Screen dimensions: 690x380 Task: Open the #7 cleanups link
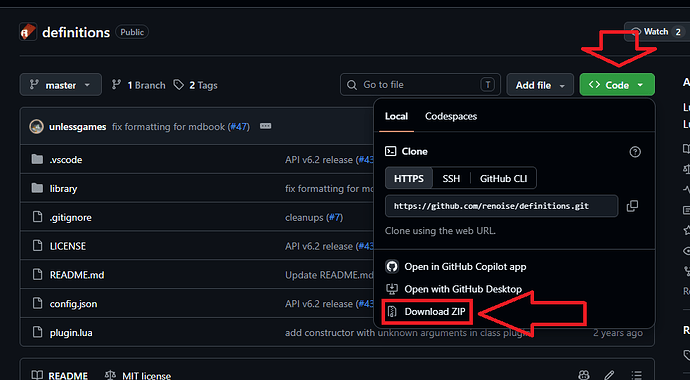point(334,217)
